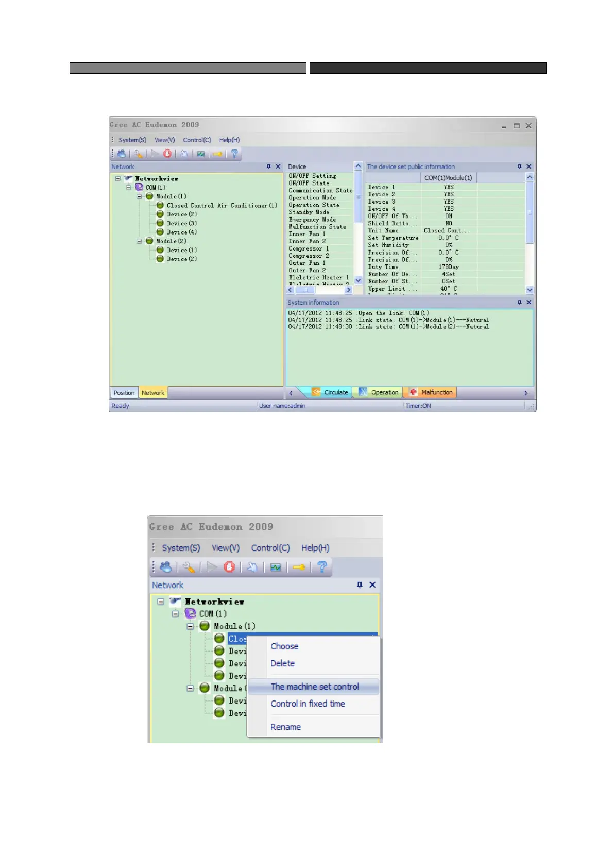Select 'Control in fixed time' context menu entry
This screenshot has height=868, width=613.
click(x=314, y=704)
